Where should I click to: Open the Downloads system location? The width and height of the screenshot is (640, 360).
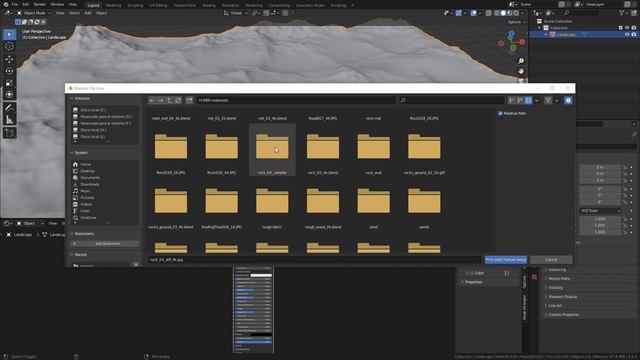tap(90, 184)
